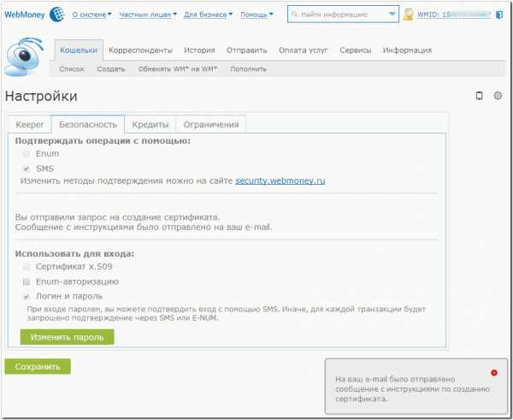Click the Изменить пароль button
Screen dimensions: 513x420
tap(67, 337)
